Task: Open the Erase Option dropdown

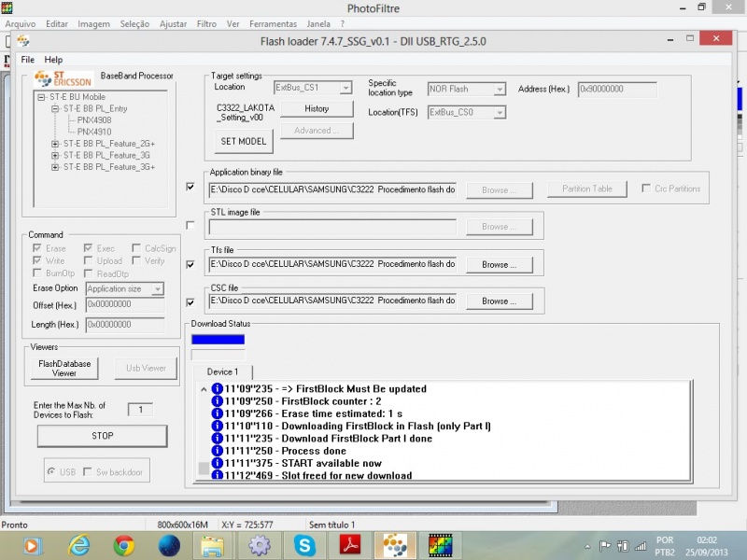Action: click(x=157, y=289)
